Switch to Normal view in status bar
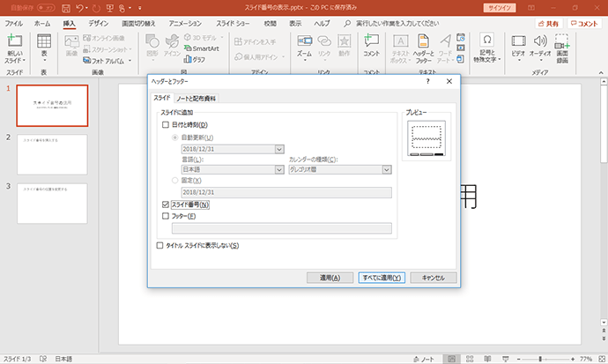 tap(451, 359)
